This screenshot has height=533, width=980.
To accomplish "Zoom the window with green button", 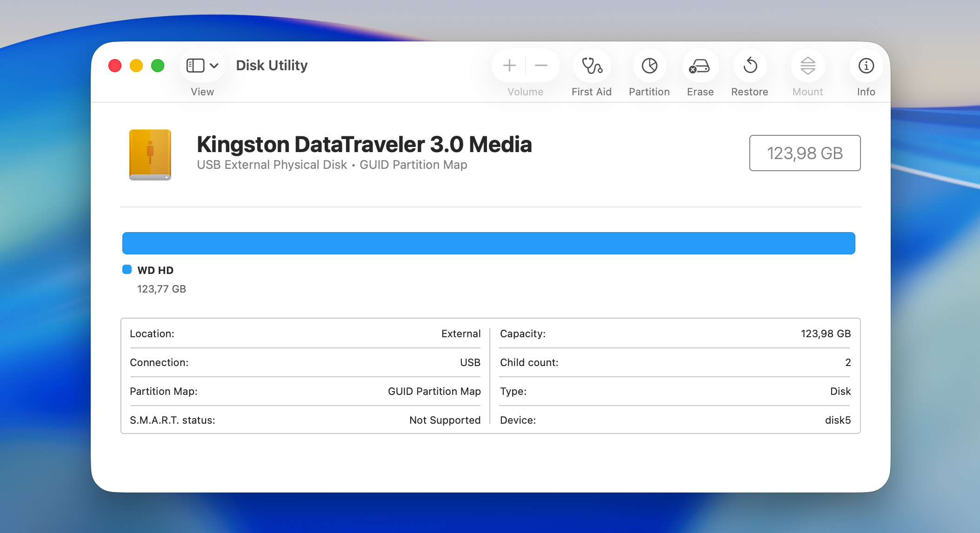I will coord(158,66).
